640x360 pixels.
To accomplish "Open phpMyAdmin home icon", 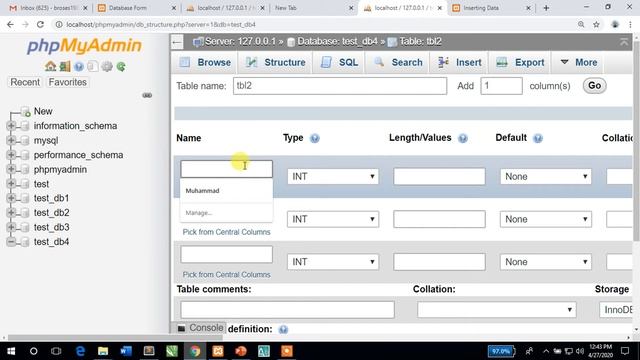I will 51,66.
